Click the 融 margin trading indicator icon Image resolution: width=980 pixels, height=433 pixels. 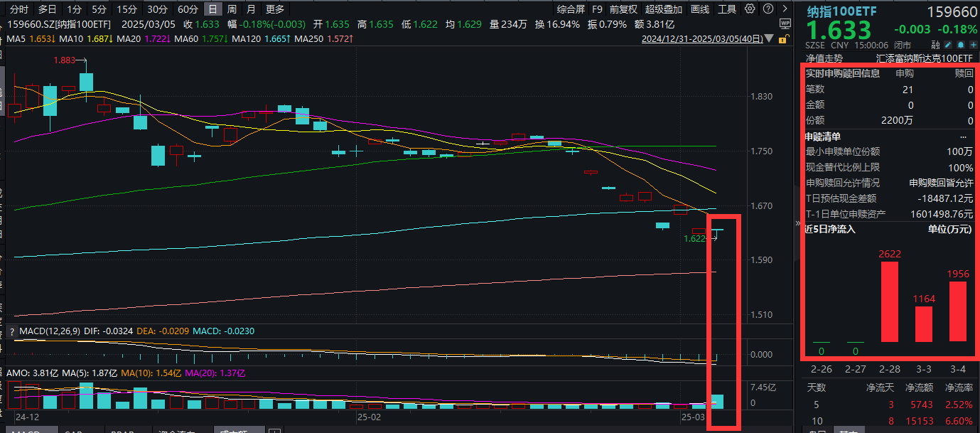pyautogui.click(x=935, y=44)
